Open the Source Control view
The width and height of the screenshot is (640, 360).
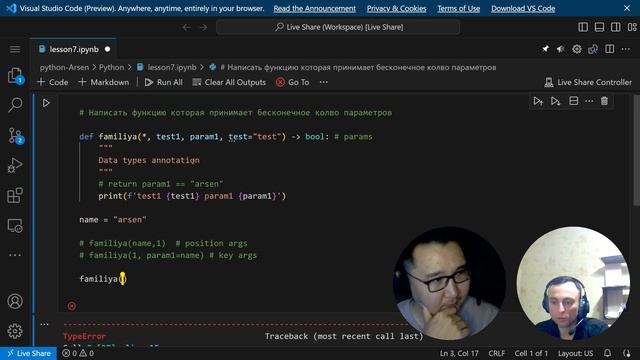click(x=15, y=136)
